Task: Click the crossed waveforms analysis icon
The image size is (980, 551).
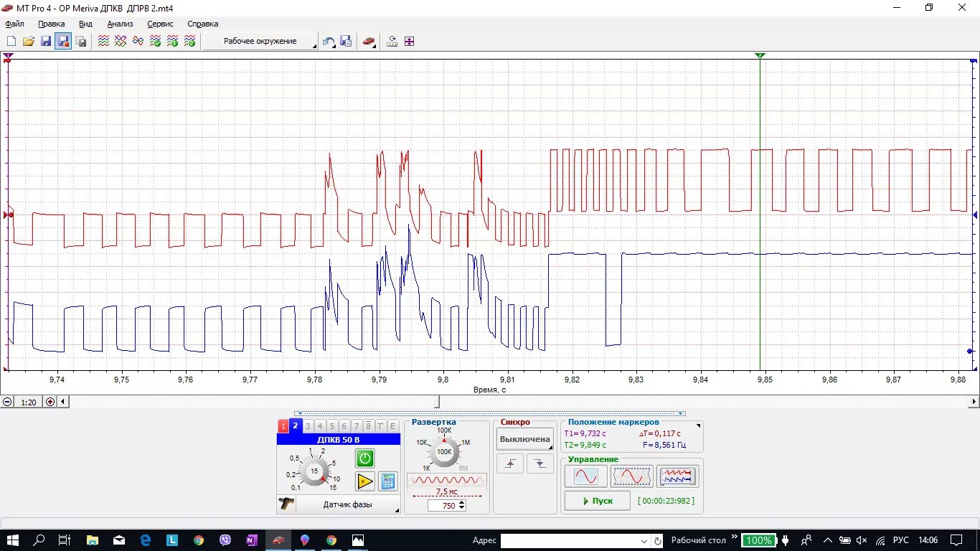Action: pos(121,42)
